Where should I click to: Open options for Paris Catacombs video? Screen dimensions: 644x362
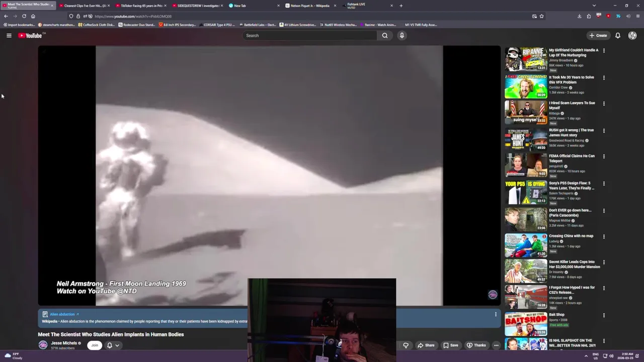point(604,211)
